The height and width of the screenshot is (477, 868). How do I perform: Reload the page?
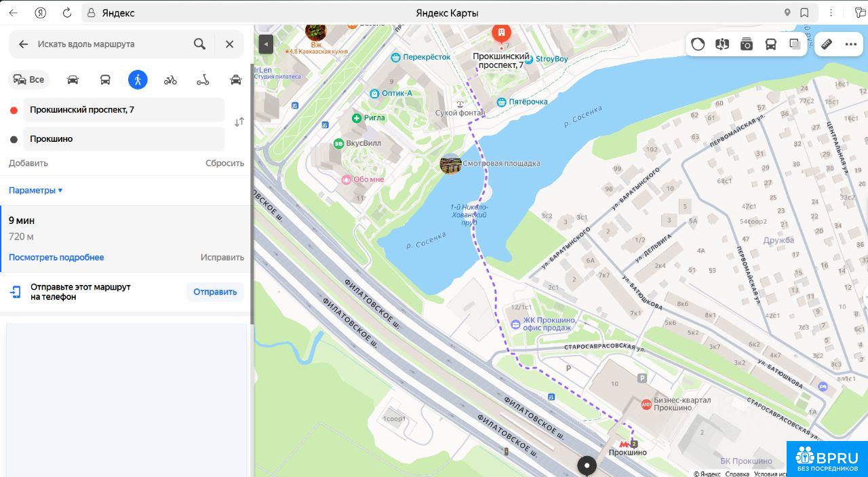pos(66,13)
